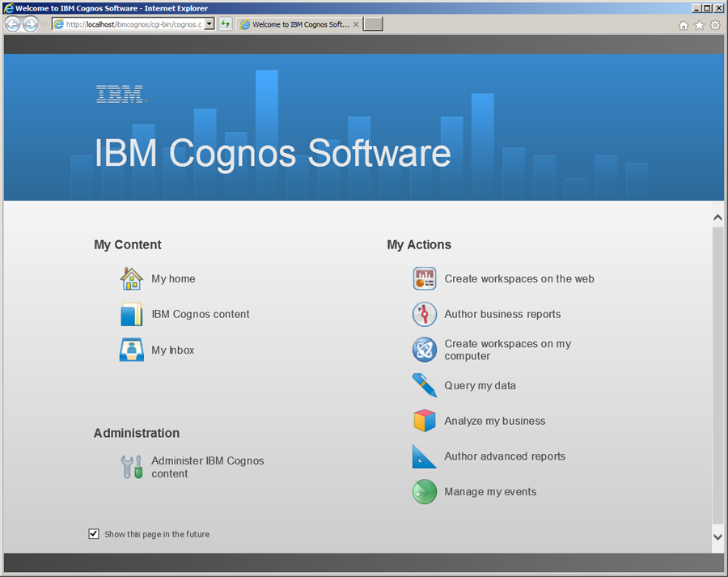Screen dimensions: 728x577
Task: Click the vertical scrollbar track
Action: [717, 376]
